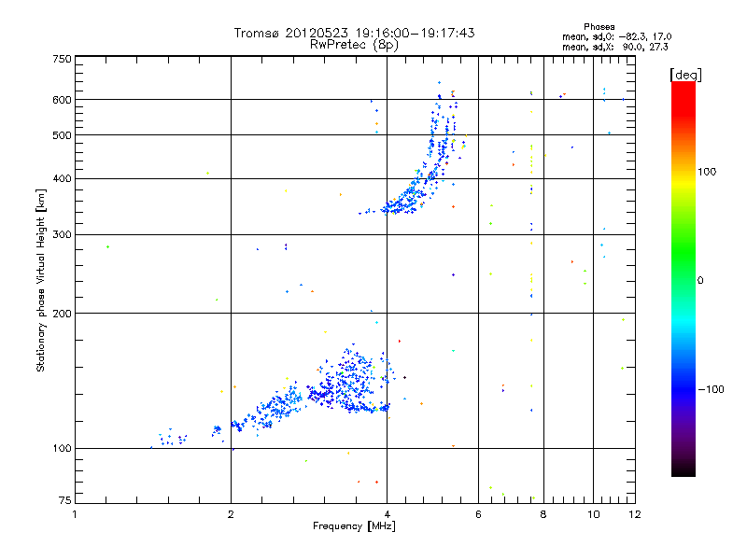Click the y-axis tick label "500"

click(62, 135)
